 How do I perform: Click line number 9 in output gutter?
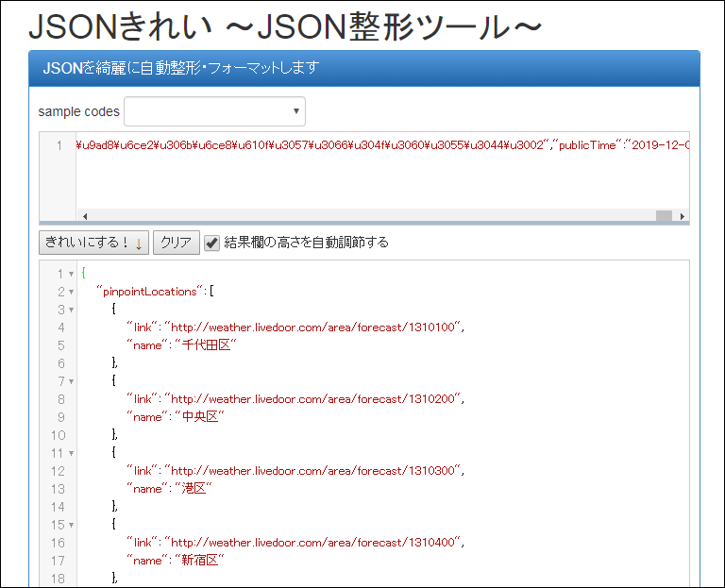pyautogui.click(x=61, y=417)
